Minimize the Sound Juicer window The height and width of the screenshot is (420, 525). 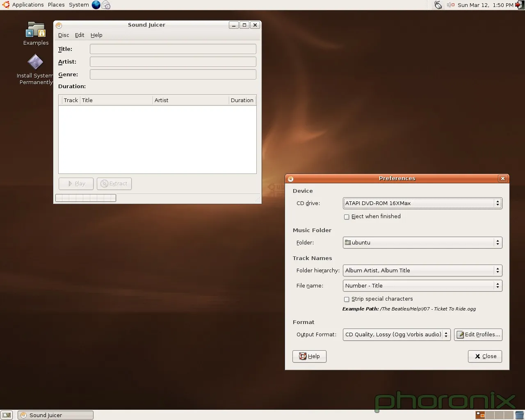(234, 25)
